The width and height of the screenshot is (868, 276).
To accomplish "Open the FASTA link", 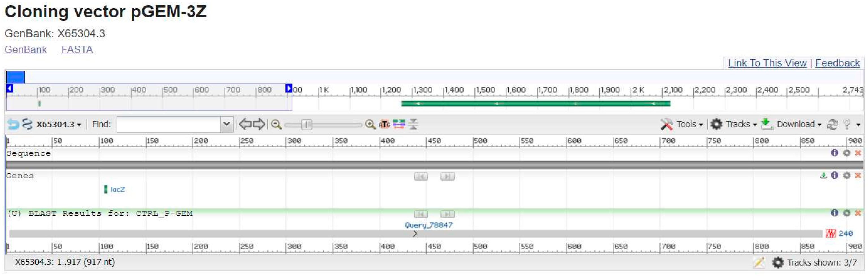I will pyautogui.click(x=77, y=49).
